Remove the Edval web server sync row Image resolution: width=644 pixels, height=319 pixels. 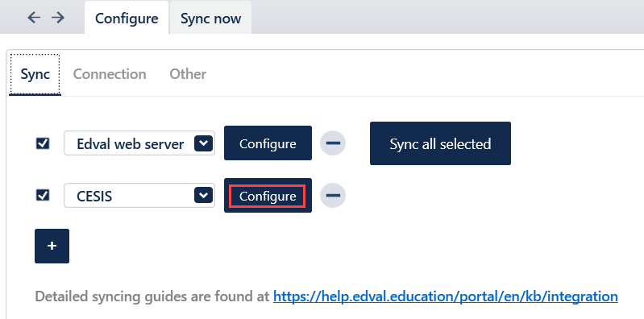pos(333,143)
